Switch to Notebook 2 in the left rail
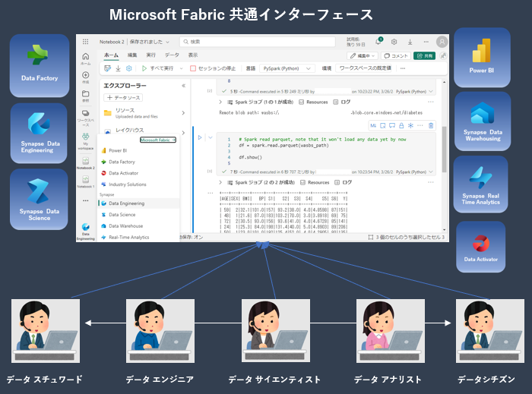Viewport: 532px width, 394px height. (x=85, y=163)
